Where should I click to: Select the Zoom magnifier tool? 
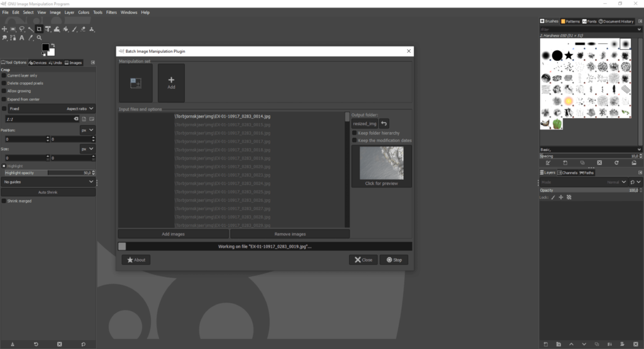pos(39,38)
